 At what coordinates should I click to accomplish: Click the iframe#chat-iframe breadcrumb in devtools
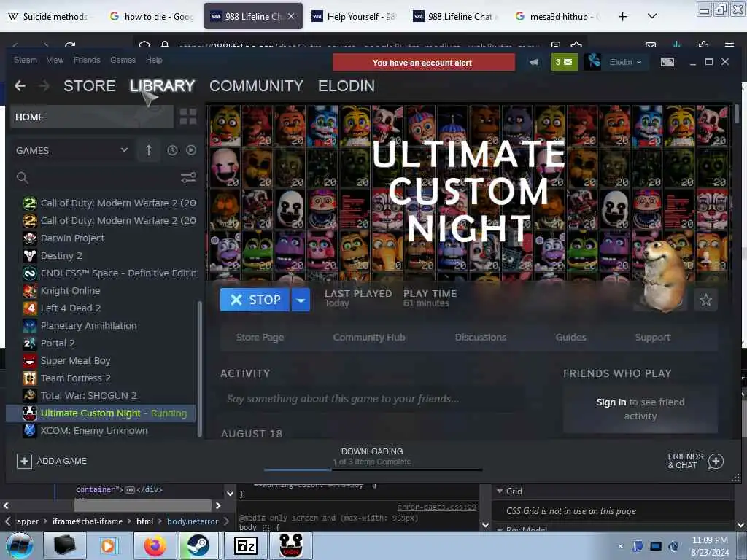click(x=88, y=521)
